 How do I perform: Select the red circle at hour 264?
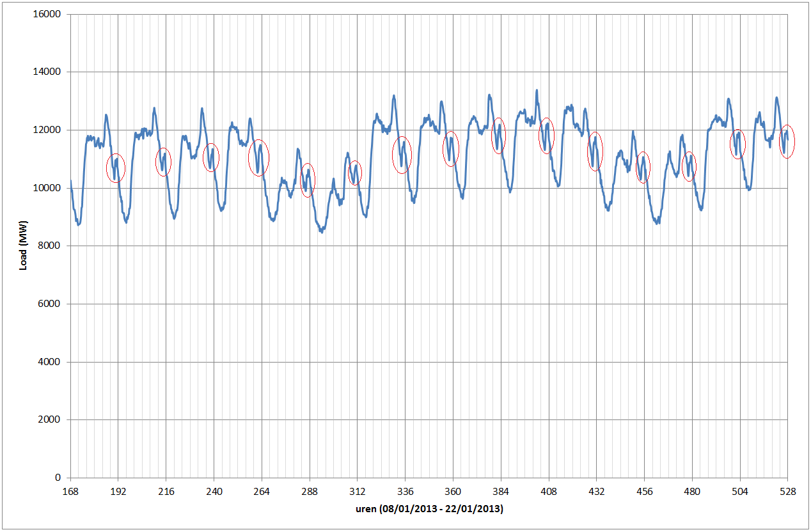click(x=259, y=157)
